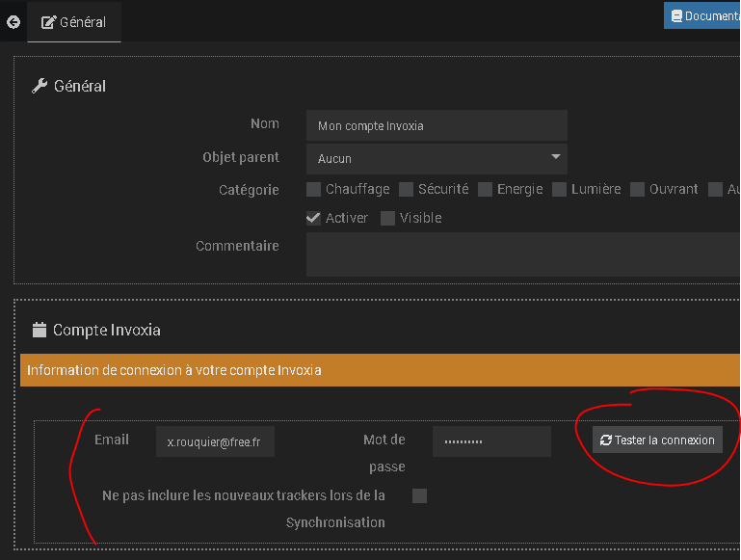Open the Documentation button
Screen dimensions: 741x560
pos(702,15)
